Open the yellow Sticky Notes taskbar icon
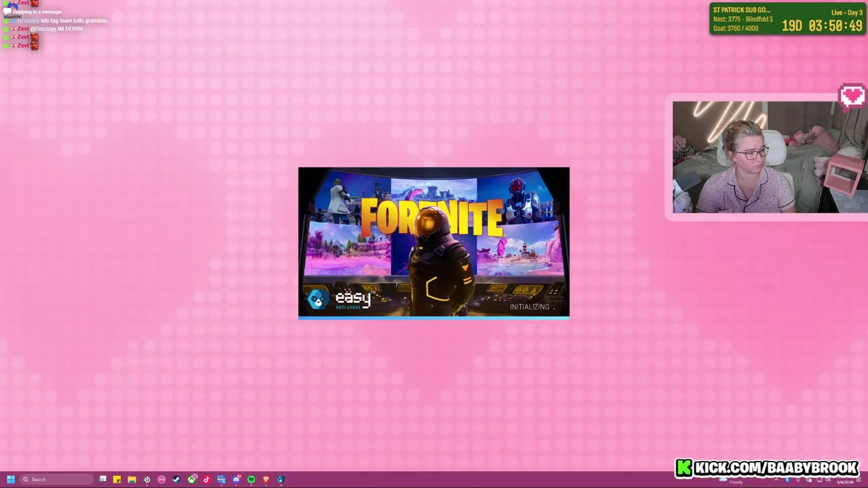 117,480
